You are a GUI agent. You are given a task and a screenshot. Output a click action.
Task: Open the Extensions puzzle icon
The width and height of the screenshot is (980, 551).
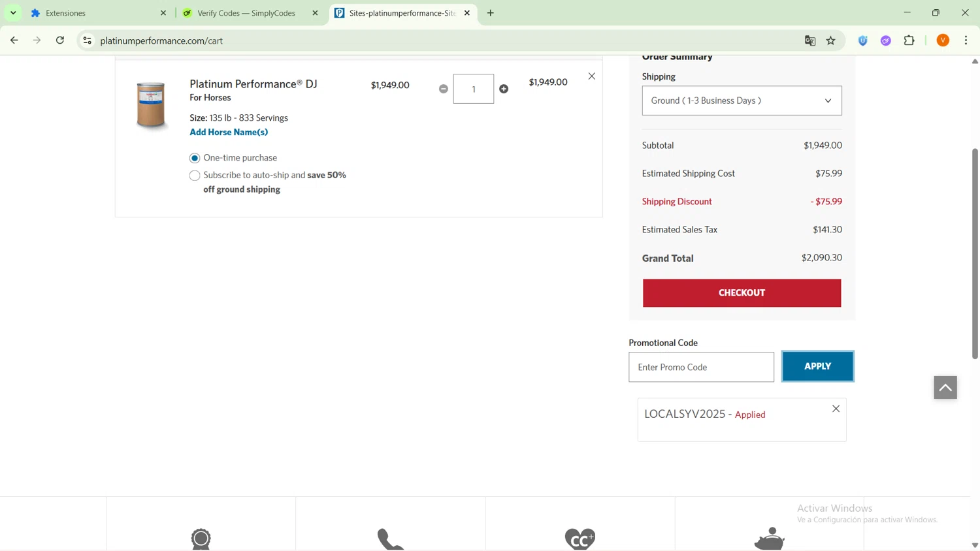(909, 40)
